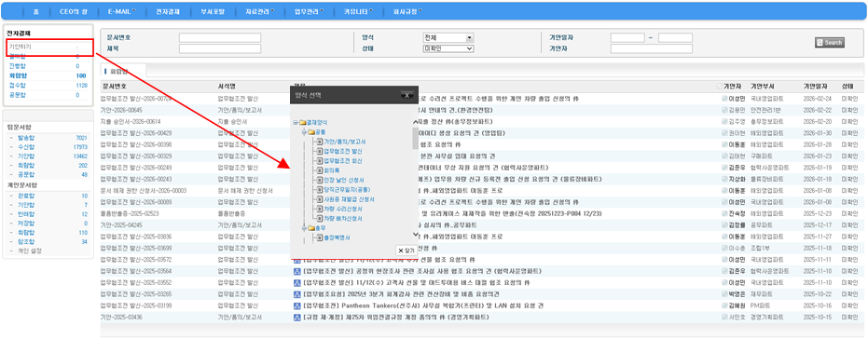The image size is (868, 339).
Task: Open 반려함 under 개인문서함
Action: pyautogui.click(x=26, y=214)
